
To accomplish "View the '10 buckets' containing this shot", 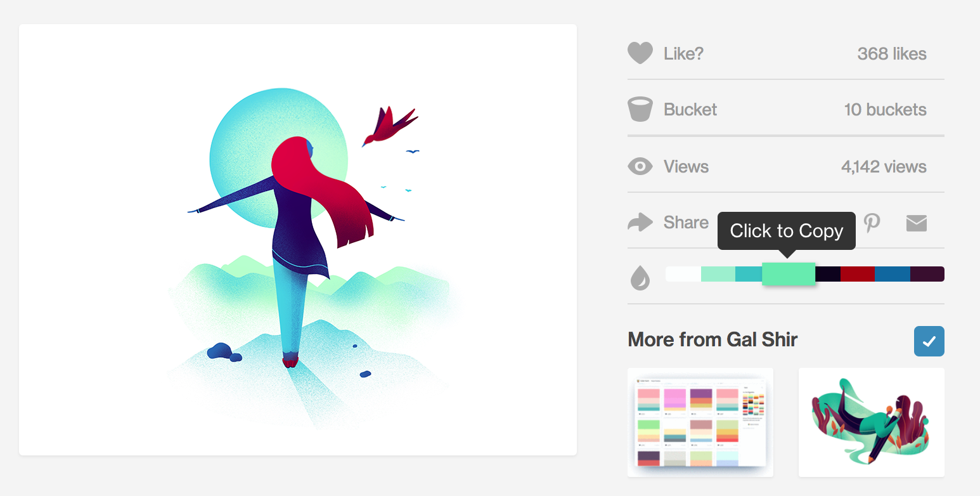I will click(885, 109).
